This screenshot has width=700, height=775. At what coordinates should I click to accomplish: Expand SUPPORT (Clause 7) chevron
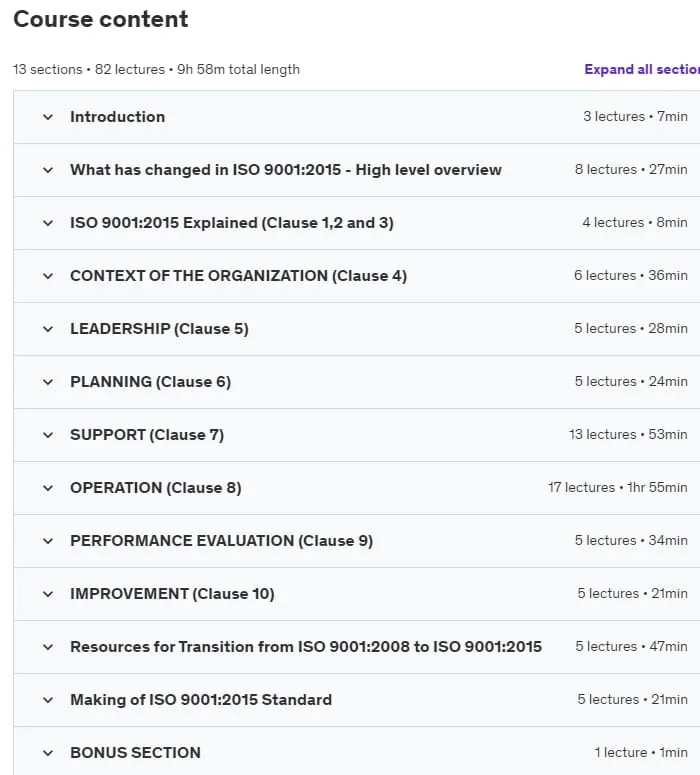point(48,435)
